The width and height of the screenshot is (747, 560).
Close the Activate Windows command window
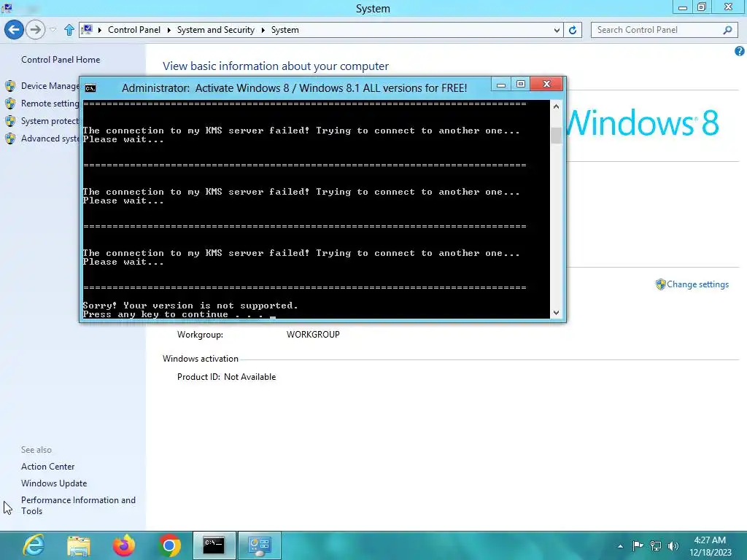(x=546, y=85)
